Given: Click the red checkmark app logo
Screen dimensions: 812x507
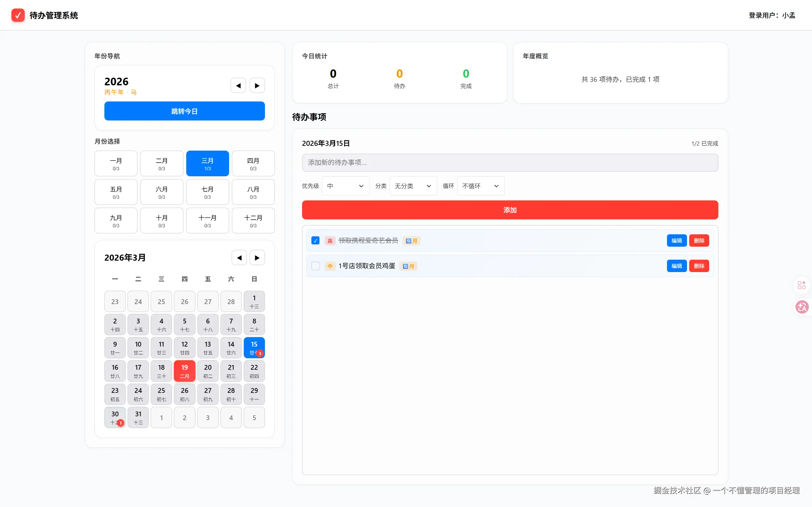Looking at the screenshot, I should coord(18,15).
